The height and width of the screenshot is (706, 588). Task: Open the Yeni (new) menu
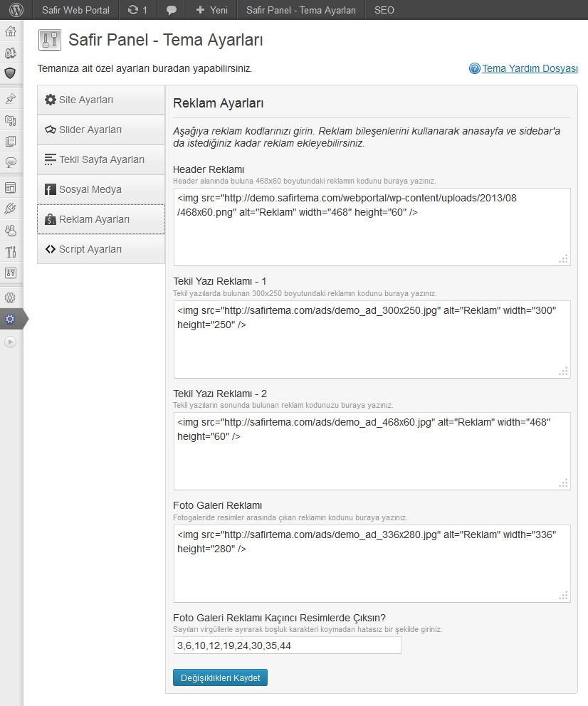211,10
